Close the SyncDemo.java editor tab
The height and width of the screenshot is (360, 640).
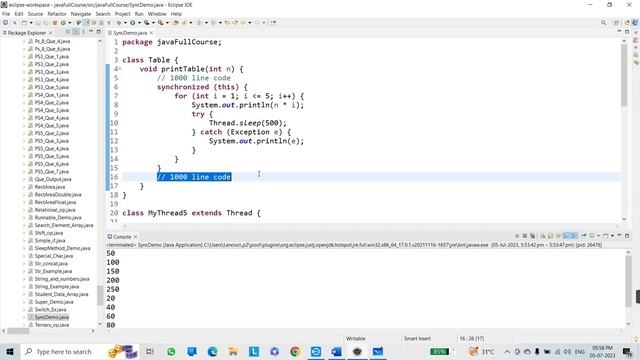coord(151,33)
